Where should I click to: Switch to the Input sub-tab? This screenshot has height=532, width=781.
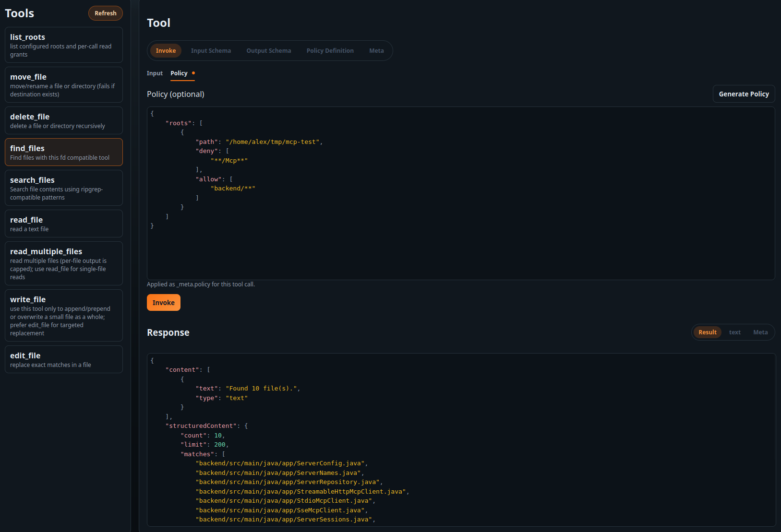tap(155, 73)
